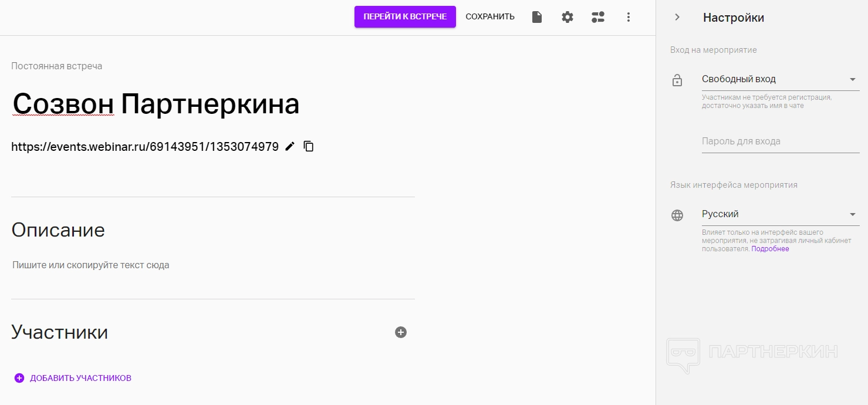Open the Русский language dropdown
This screenshot has height=405, width=868.
pyautogui.click(x=780, y=214)
